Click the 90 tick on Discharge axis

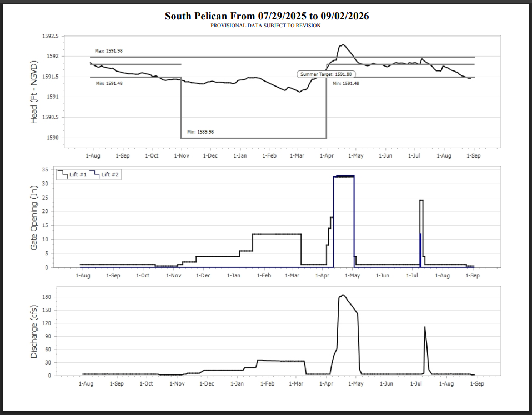click(48, 336)
